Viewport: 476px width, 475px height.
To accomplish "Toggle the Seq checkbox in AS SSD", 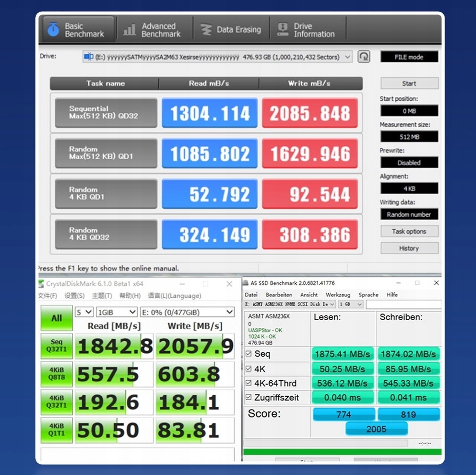I will 248,354.
